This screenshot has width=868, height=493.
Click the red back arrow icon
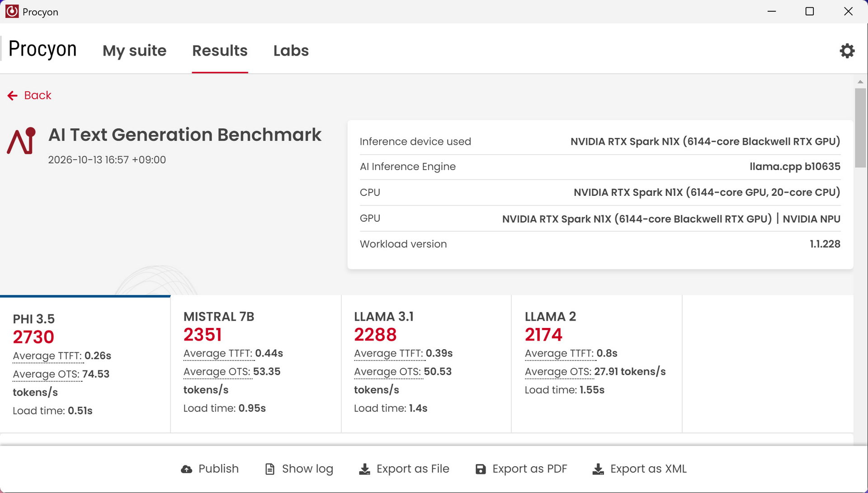13,95
